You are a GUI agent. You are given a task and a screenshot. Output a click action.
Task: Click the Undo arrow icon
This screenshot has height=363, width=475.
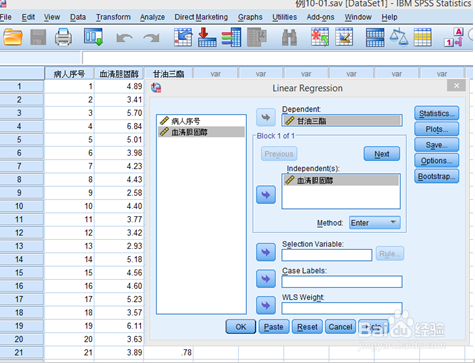(x=124, y=38)
